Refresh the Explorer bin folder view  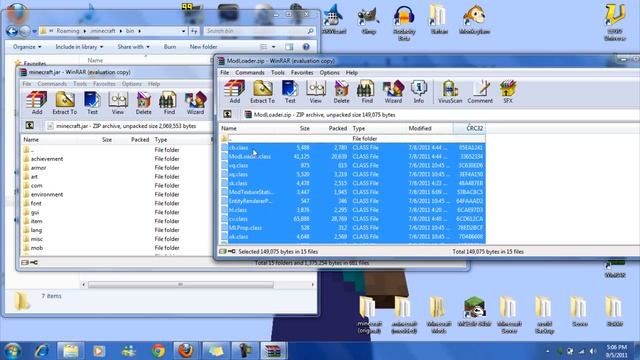(x=194, y=31)
